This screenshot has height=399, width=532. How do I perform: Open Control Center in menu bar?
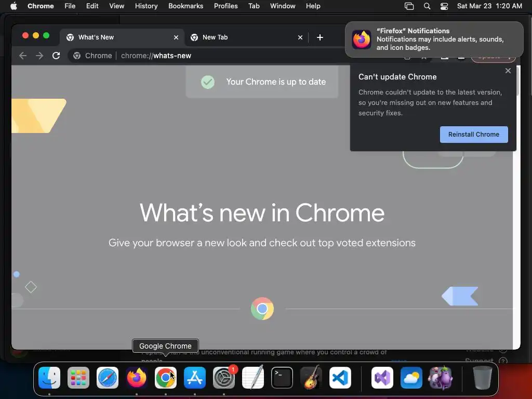coord(444,6)
